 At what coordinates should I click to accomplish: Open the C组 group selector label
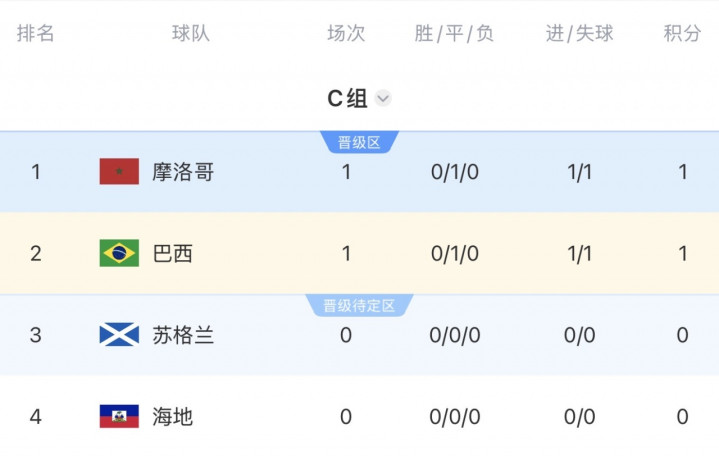point(347,98)
